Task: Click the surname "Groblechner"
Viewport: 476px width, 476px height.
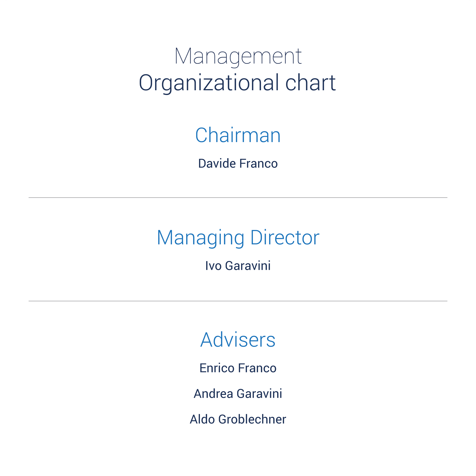Action: coord(252,419)
